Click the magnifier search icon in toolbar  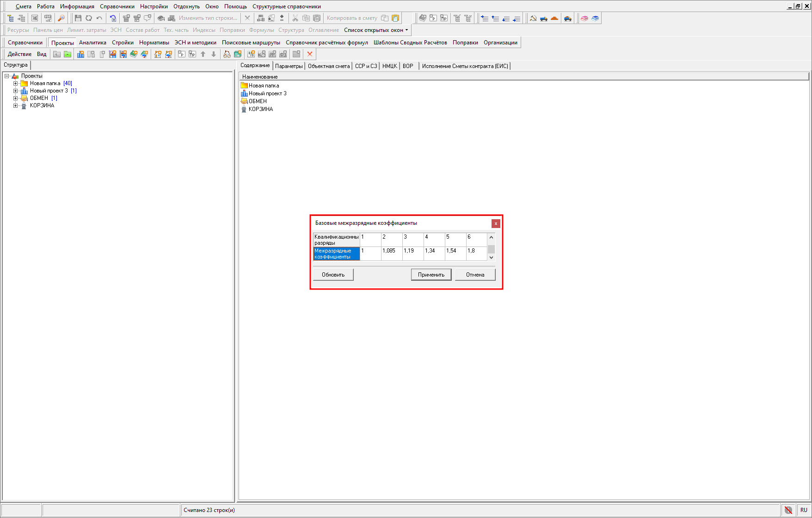tap(61, 18)
